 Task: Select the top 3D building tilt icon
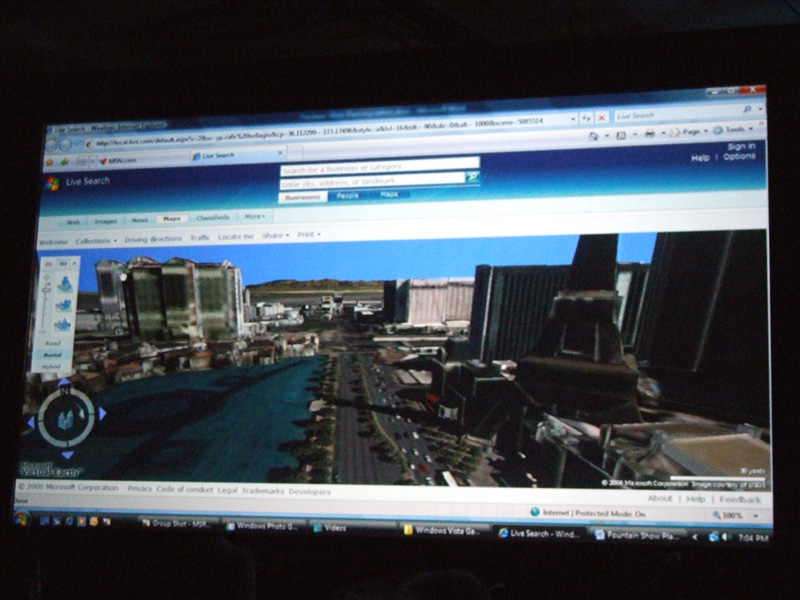65,284
